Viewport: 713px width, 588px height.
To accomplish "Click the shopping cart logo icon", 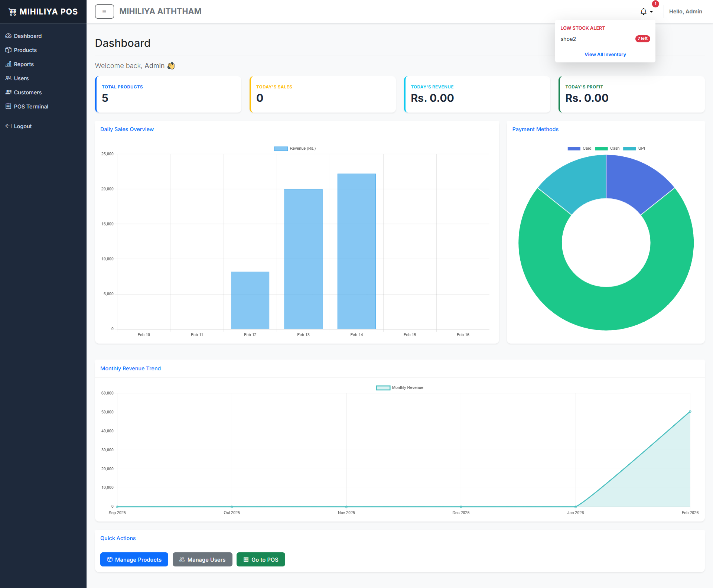I will [13, 12].
